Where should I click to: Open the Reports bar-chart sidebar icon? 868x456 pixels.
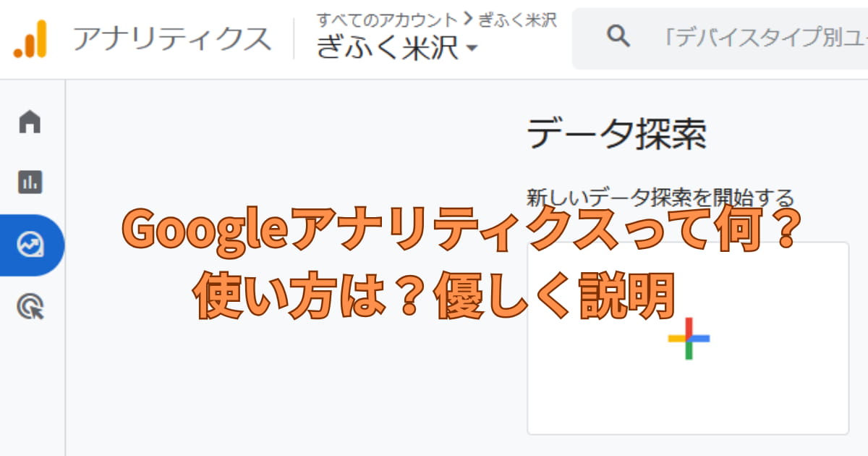point(30,182)
